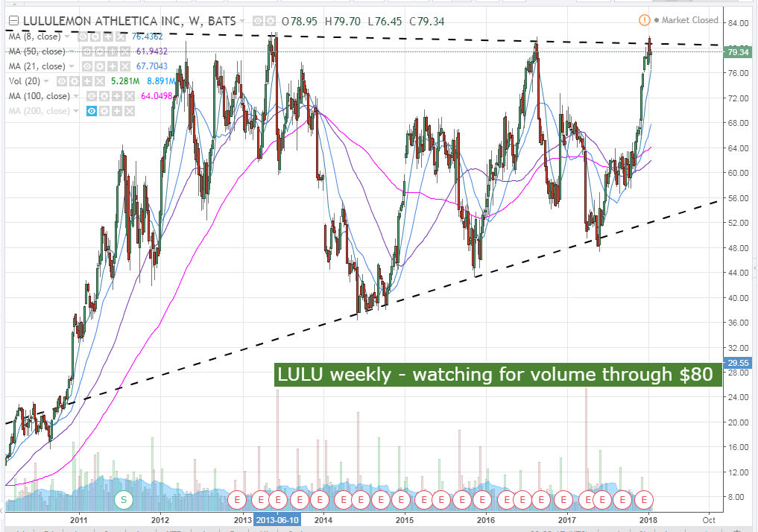
Task: Click the green 79.34 current price label
Action: [x=738, y=52]
